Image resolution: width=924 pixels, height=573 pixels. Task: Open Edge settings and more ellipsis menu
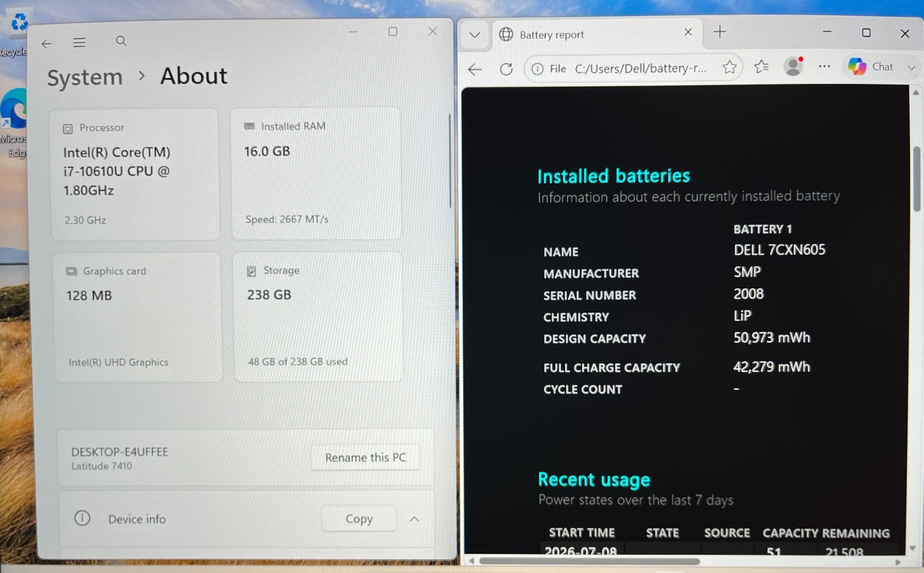tap(824, 66)
